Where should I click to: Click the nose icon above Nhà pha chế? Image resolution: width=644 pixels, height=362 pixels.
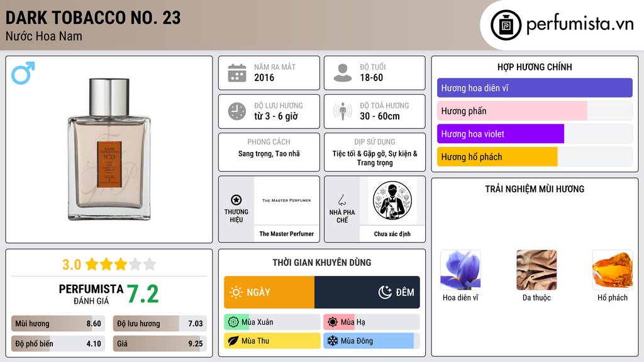pos(341,200)
